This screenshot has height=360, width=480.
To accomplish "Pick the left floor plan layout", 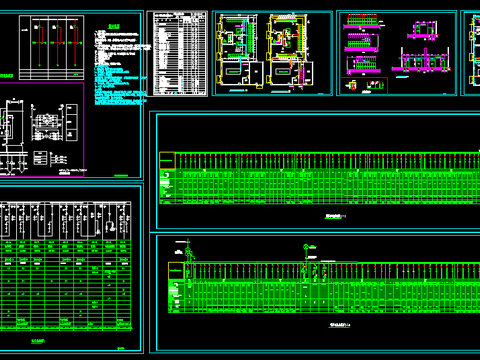I will (x=240, y=52).
